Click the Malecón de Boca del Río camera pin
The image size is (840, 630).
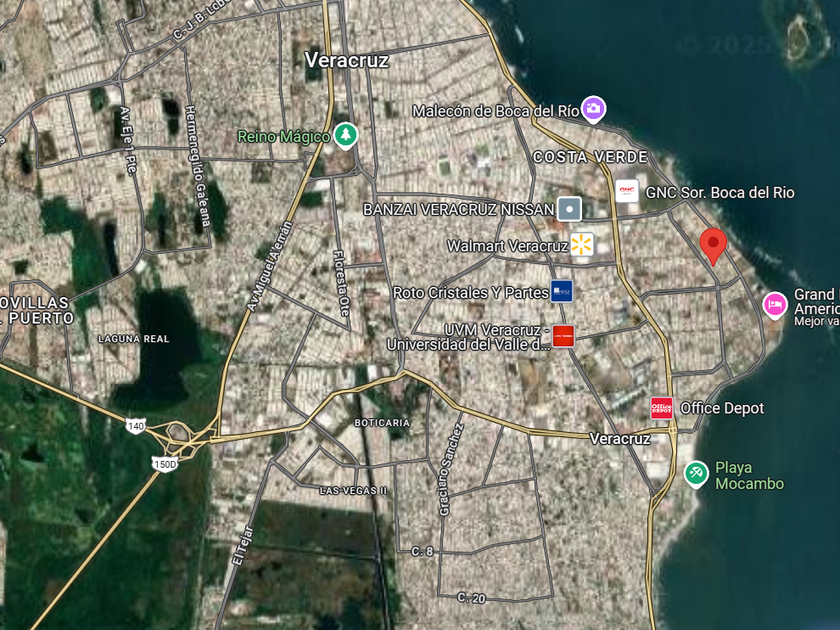click(x=593, y=109)
